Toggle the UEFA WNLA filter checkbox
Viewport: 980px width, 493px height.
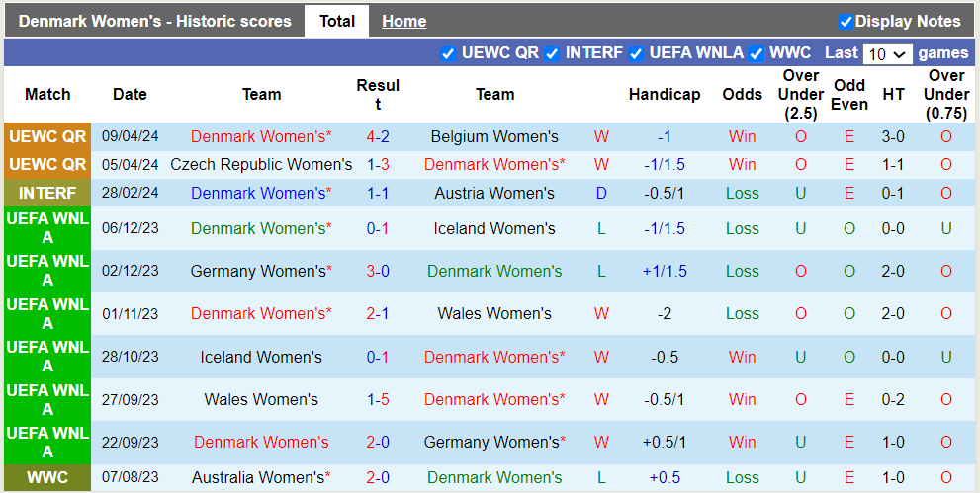tap(636, 53)
